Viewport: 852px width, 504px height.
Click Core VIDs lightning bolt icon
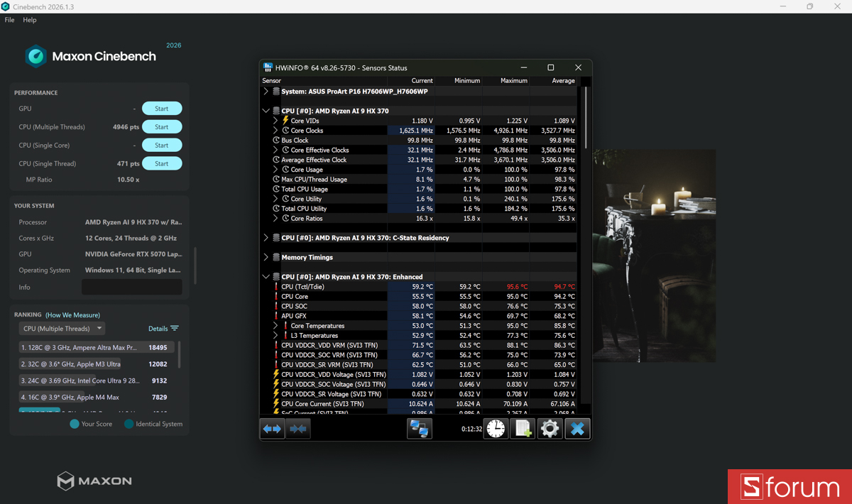click(285, 121)
